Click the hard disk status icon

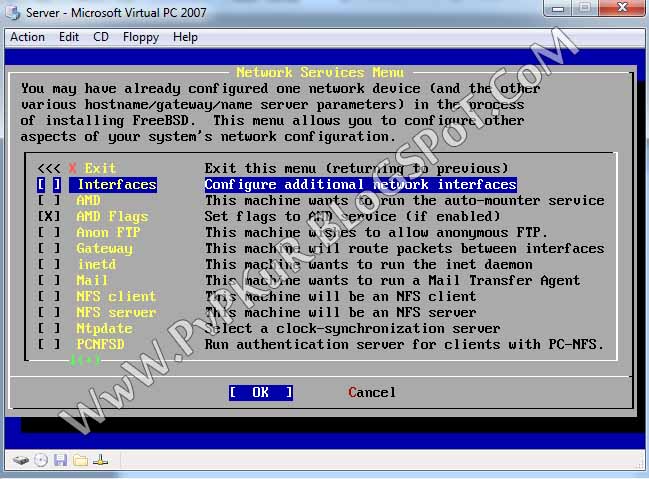21,460
